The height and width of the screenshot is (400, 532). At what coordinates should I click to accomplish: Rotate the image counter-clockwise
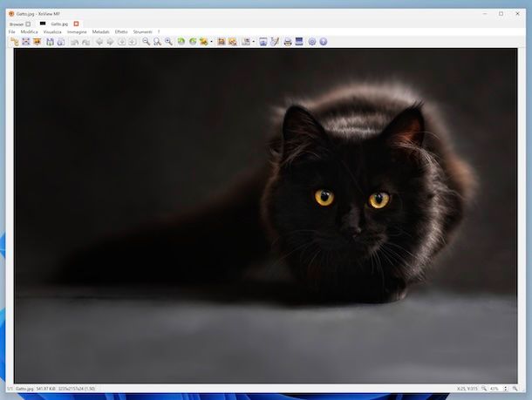click(x=181, y=42)
